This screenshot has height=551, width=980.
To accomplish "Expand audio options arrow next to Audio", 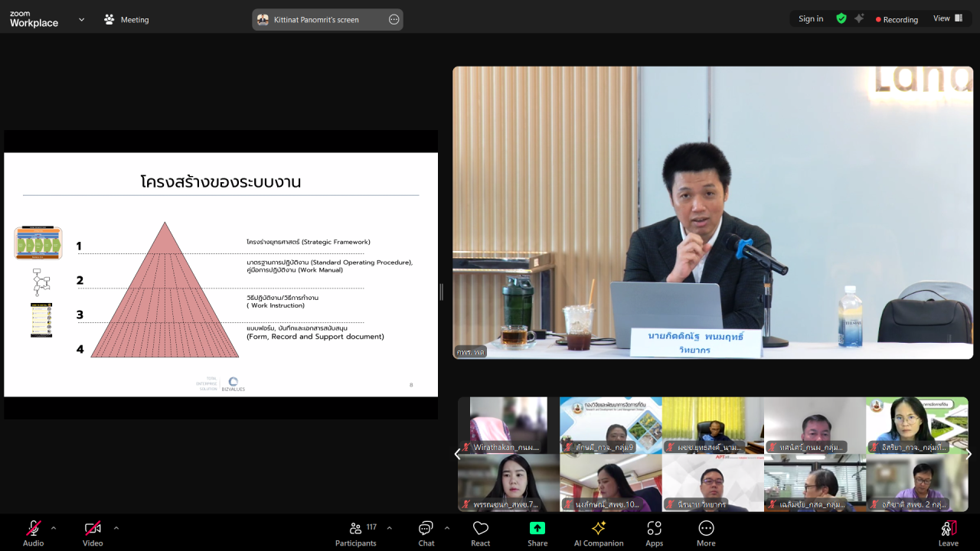I will point(54,527).
